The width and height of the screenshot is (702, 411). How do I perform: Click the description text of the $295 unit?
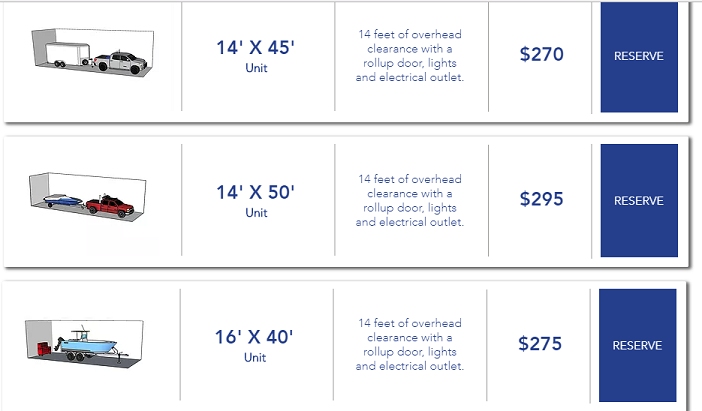coord(410,200)
